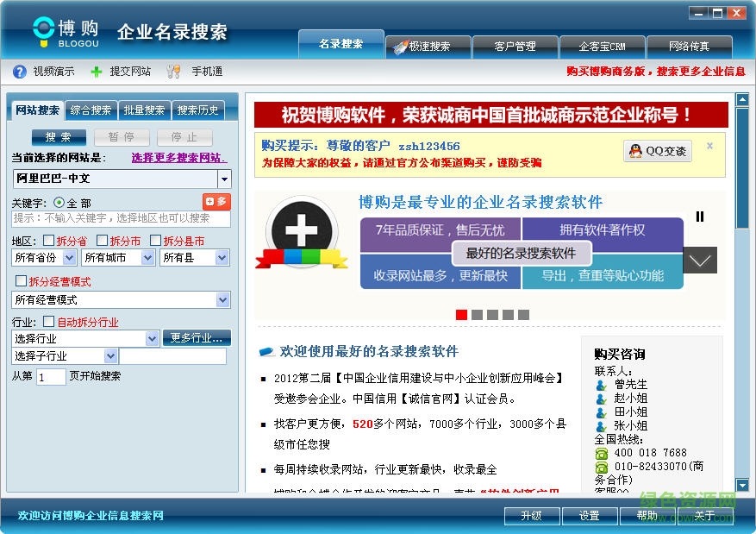Screen dimensions: 756x534
Task: Click the 暂停 button
Action: coord(122,137)
